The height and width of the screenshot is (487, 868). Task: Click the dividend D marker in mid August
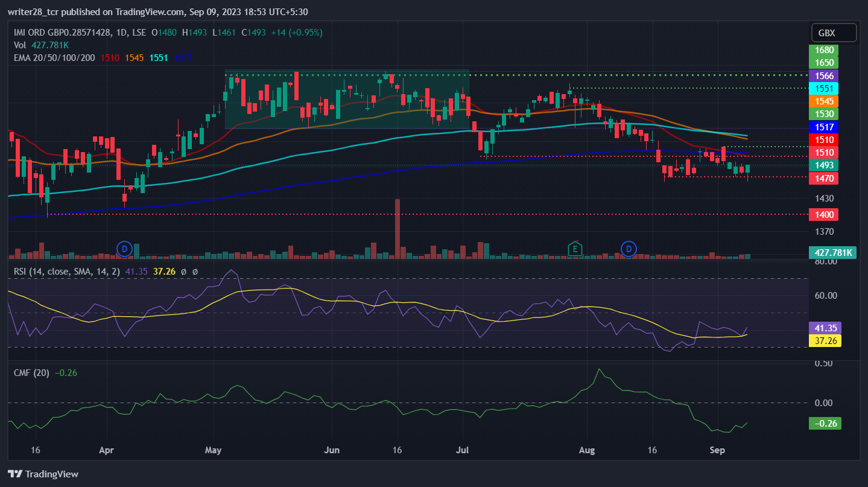click(629, 248)
